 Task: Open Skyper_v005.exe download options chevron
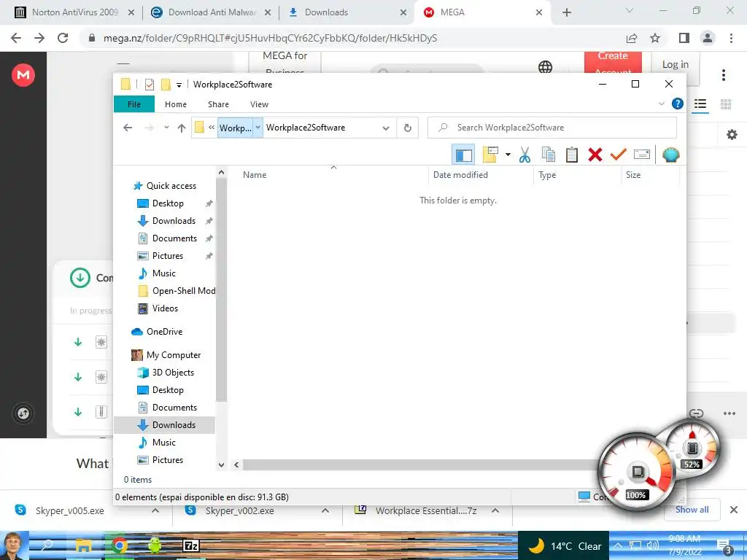coord(155,510)
